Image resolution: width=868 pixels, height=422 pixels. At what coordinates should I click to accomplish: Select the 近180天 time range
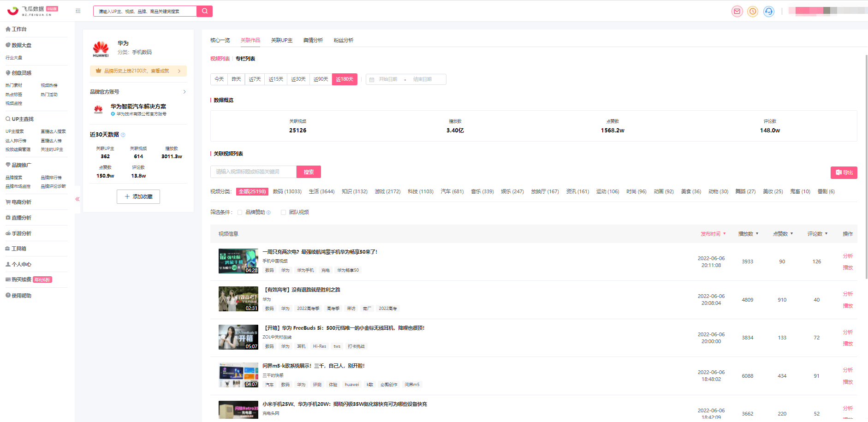coord(345,79)
